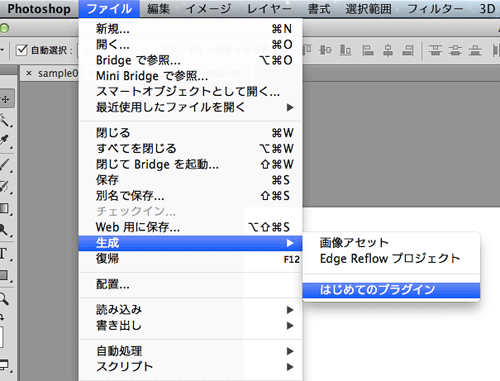The image size is (500, 381).
Task: Click the distribute bottom edges icon
Action: click(475, 50)
